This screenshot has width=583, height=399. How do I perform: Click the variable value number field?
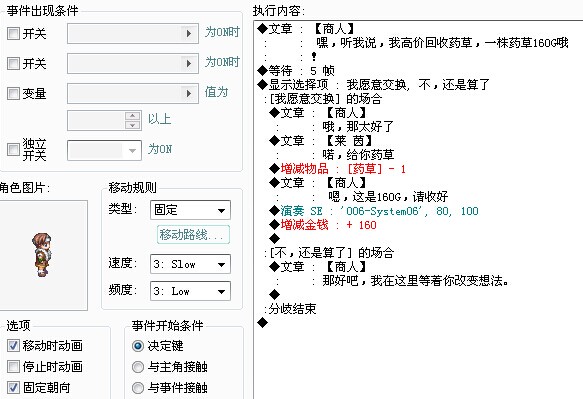click(x=96, y=120)
